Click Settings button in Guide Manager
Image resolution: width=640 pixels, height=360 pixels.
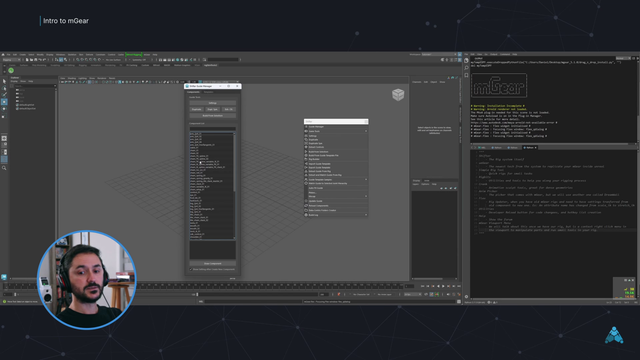pos(213,103)
